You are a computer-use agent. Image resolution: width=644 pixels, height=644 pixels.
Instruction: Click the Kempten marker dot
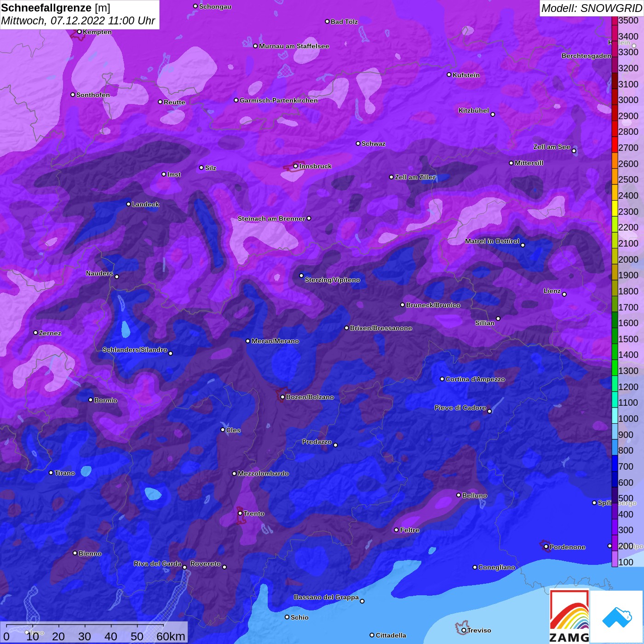tap(79, 32)
